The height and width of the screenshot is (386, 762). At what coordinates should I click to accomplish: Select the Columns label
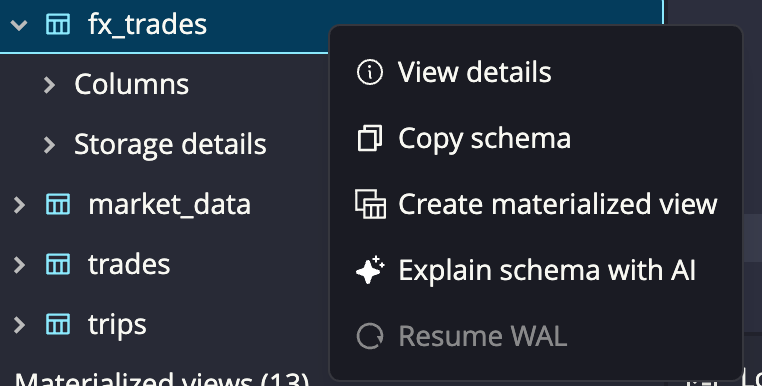click(x=131, y=85)
